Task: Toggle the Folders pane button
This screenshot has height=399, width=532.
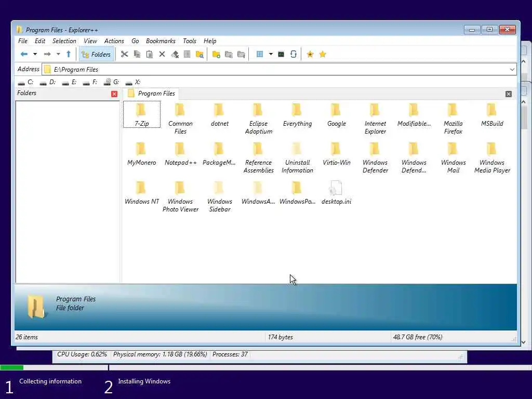Action: 96,54
